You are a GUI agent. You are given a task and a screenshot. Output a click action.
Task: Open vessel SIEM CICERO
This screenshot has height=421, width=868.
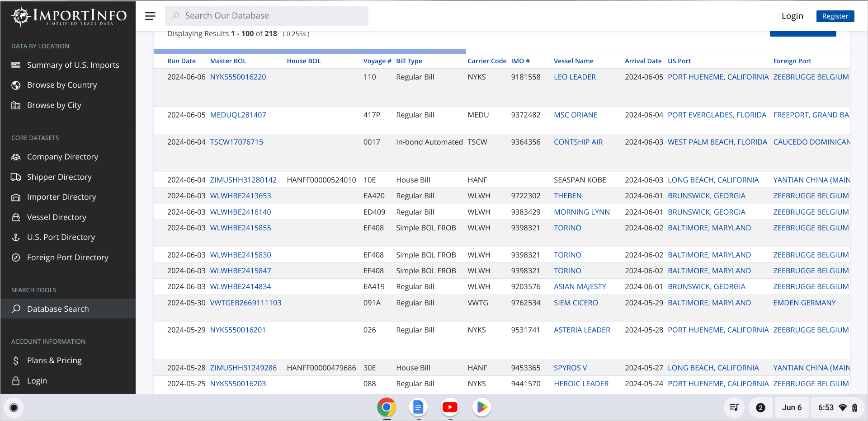tap(576, 303)
